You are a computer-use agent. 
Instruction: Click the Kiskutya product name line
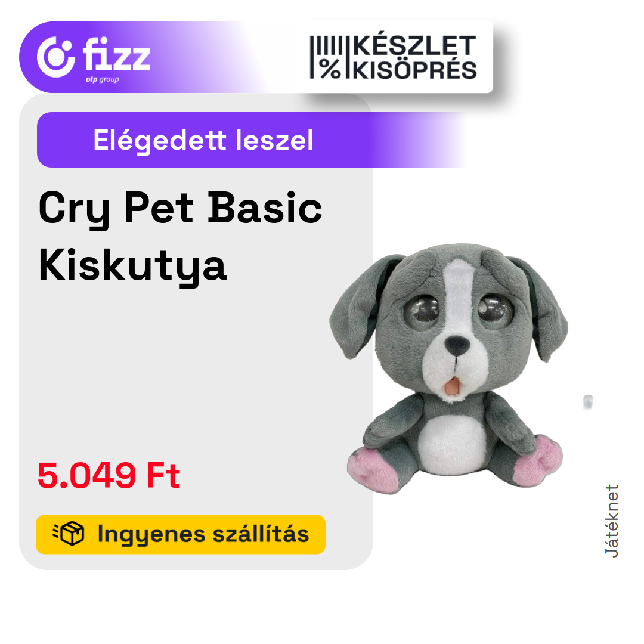(132, 266)
